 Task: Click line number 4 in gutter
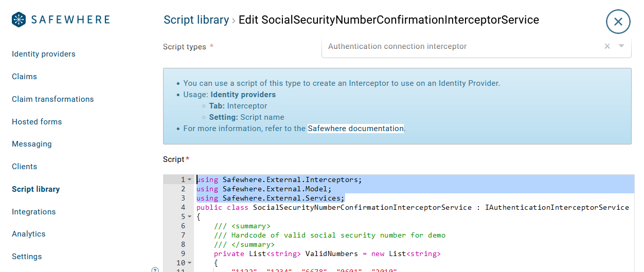tap(183, 208)
